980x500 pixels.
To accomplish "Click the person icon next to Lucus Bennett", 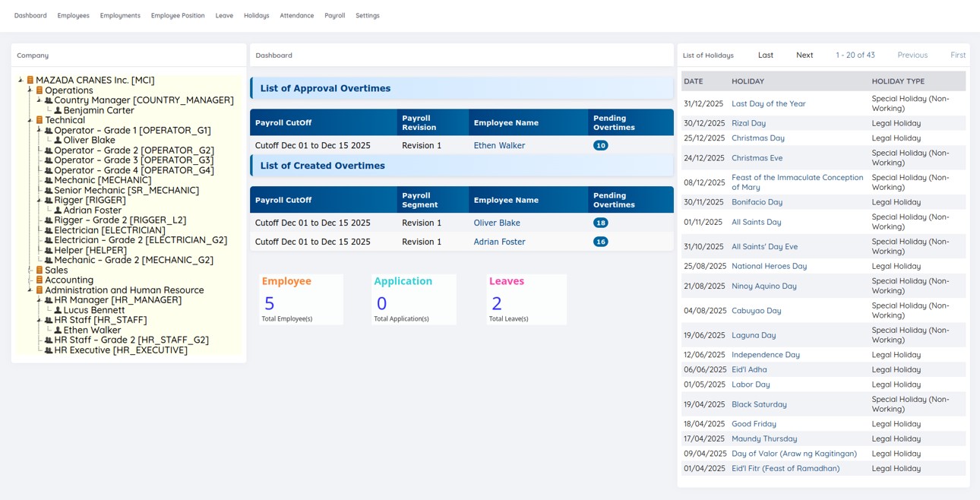I will click(58, 311).
